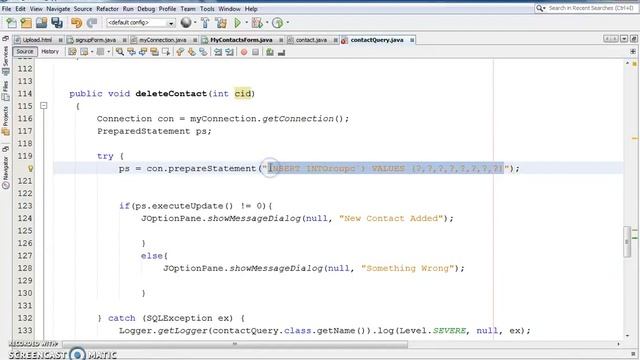Image resolution: width=640 pixels, height=360 pixels.
Task: Maximize the editor window
Action: tap(633, 39)
